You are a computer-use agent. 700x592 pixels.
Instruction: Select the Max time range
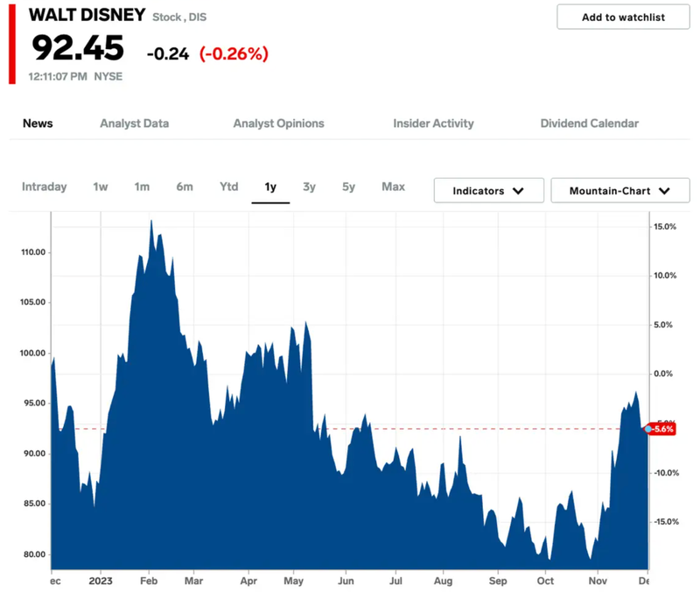393,187
